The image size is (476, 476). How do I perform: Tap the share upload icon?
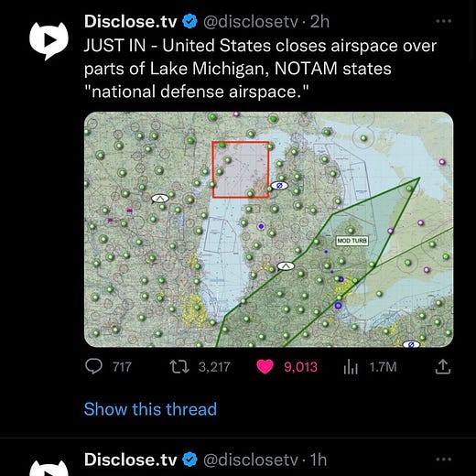(443, 366)
